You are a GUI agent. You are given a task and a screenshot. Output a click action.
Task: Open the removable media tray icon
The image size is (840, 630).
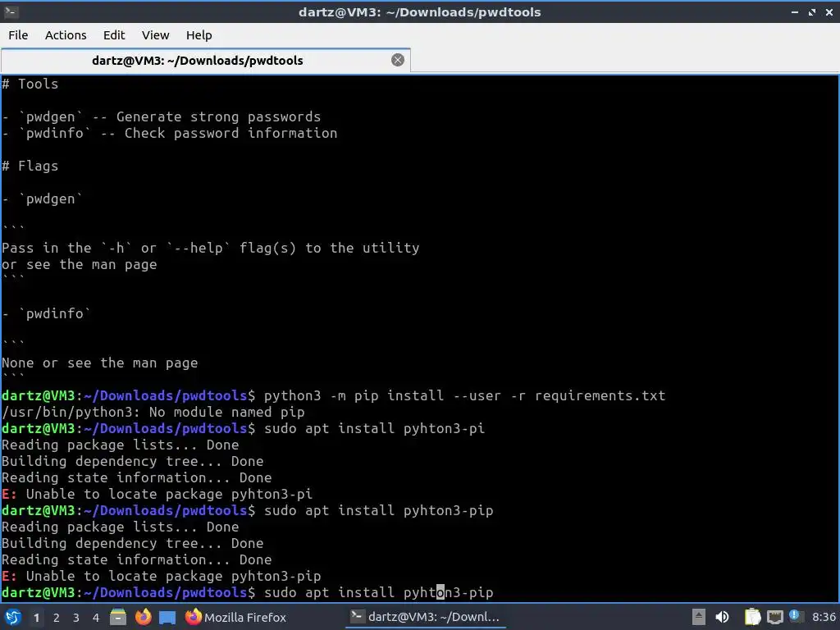pos(699,617)
